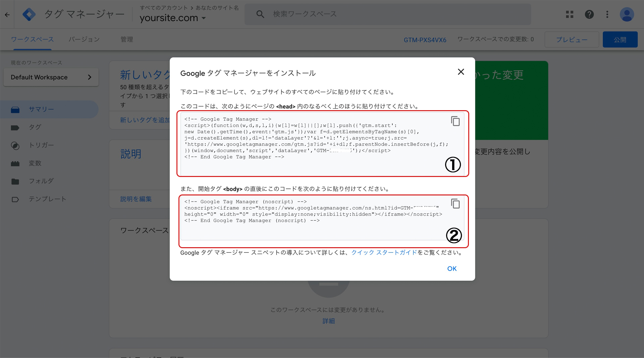
Task: Click inside the noscript code box
Action: 322,218
